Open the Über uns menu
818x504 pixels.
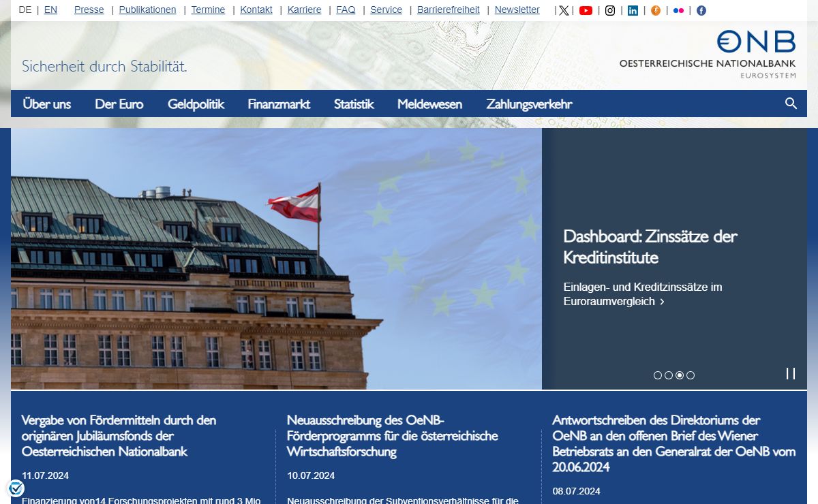[47, 104]
